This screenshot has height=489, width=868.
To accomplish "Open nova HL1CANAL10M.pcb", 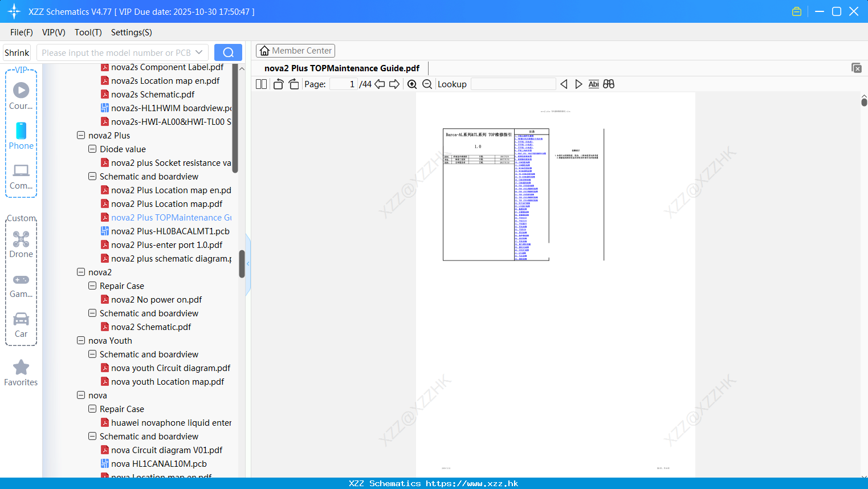I will [x=159, y=464].
